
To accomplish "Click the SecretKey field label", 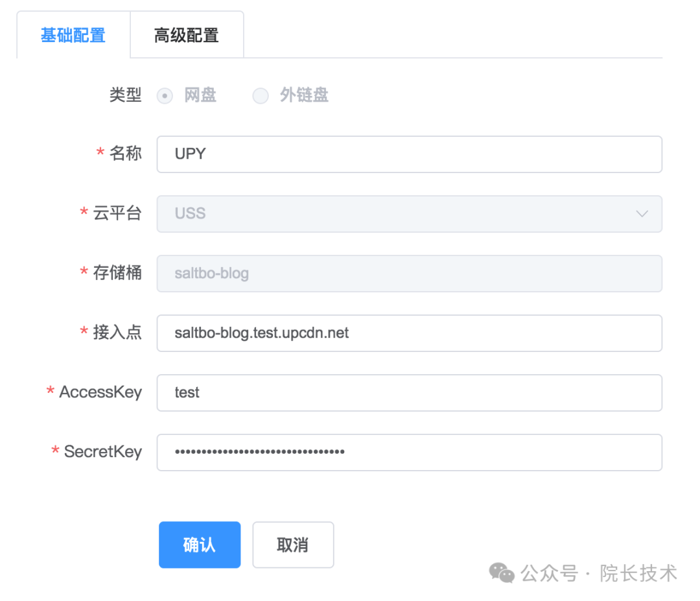I will (102, 452).
